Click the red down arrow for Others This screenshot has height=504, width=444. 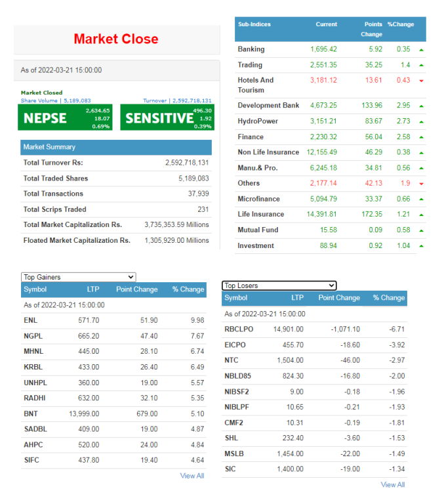point(421,184)
